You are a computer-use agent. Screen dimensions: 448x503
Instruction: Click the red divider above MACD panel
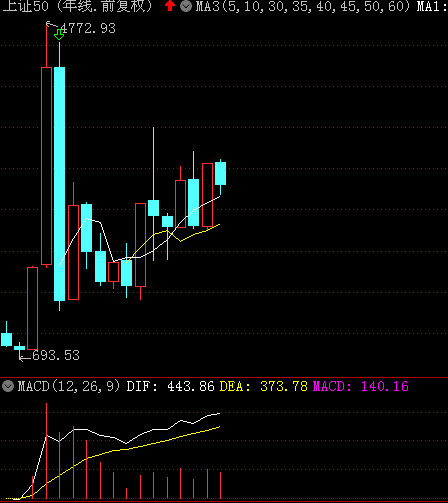click(x=224, y=378)
